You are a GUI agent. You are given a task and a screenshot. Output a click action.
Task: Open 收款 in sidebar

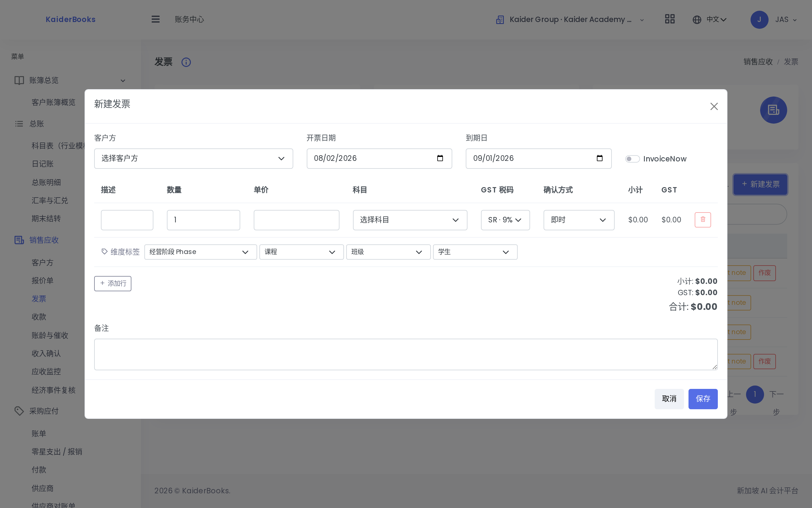point(39,317)
